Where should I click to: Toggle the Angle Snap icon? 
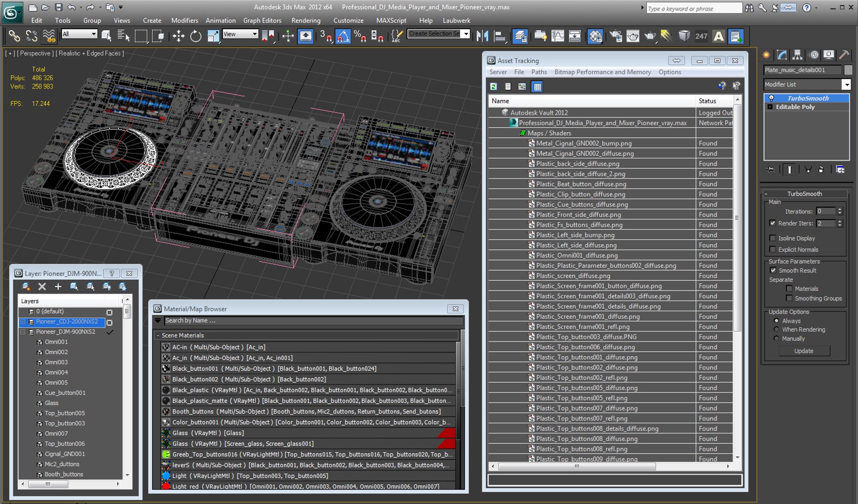pyautogui.click(x=343, y=36)
